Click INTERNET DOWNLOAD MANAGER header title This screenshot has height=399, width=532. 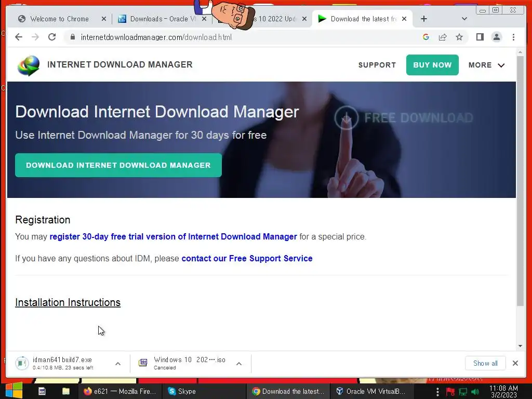coord(120,64)
